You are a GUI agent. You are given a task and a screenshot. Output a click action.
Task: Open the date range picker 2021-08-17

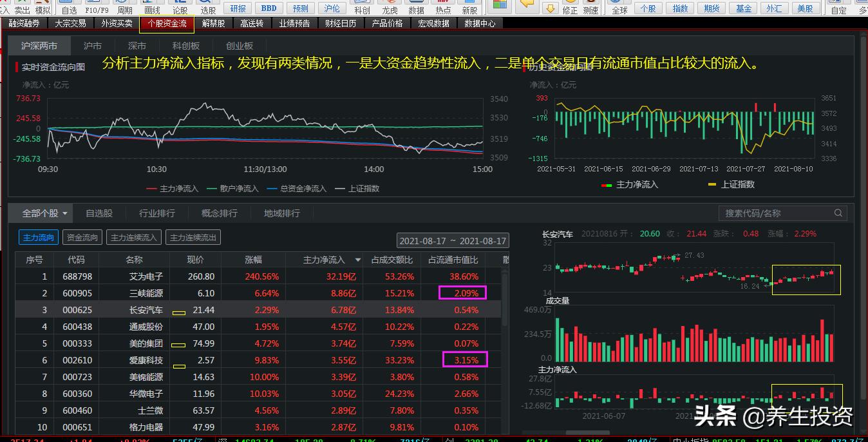point(453,241)
